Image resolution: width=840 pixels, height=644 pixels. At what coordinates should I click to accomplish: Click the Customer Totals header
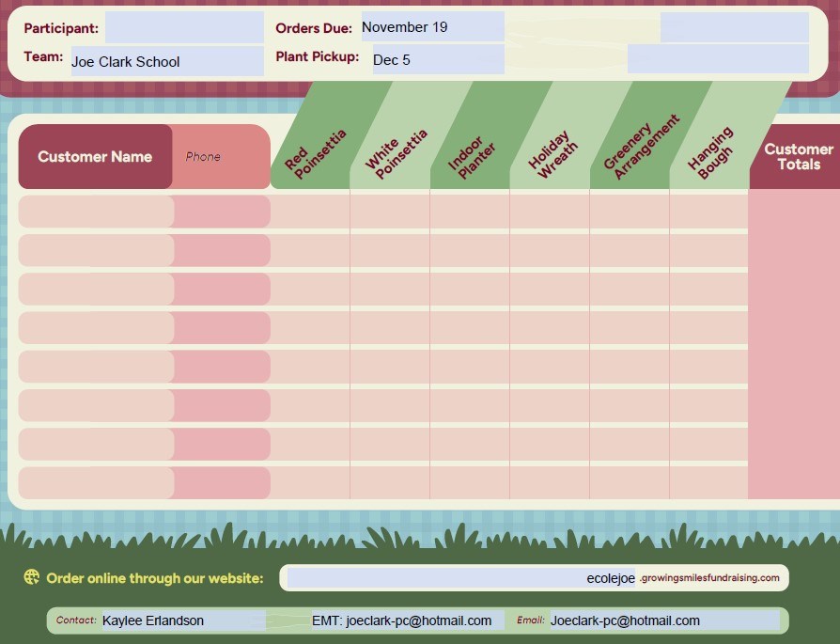tap(798, 157)
